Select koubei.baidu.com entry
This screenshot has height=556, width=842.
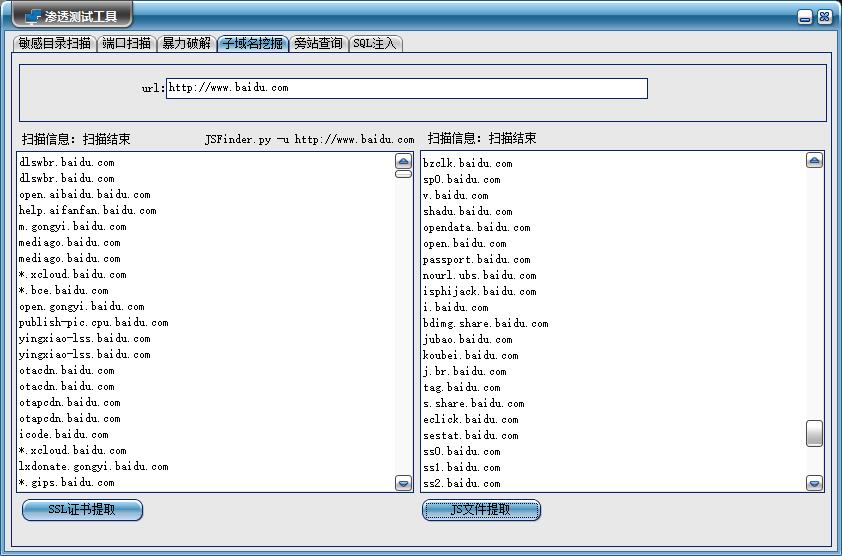[x=470, y=356]
